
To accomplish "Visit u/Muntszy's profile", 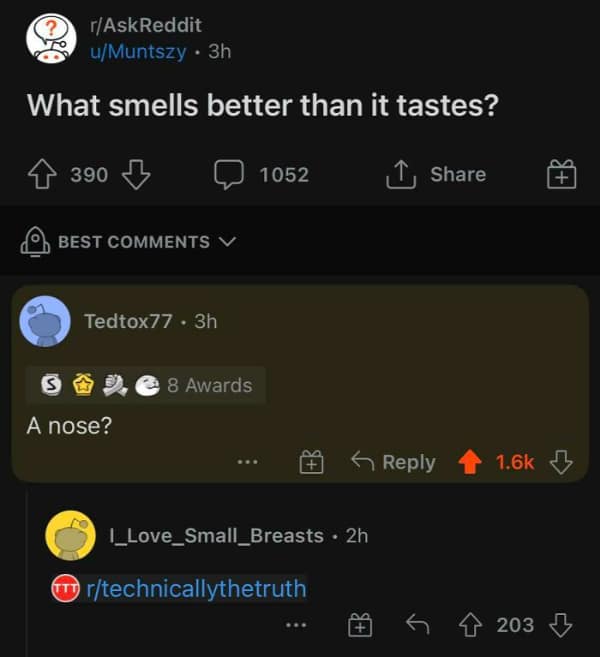I will point(138,52).
